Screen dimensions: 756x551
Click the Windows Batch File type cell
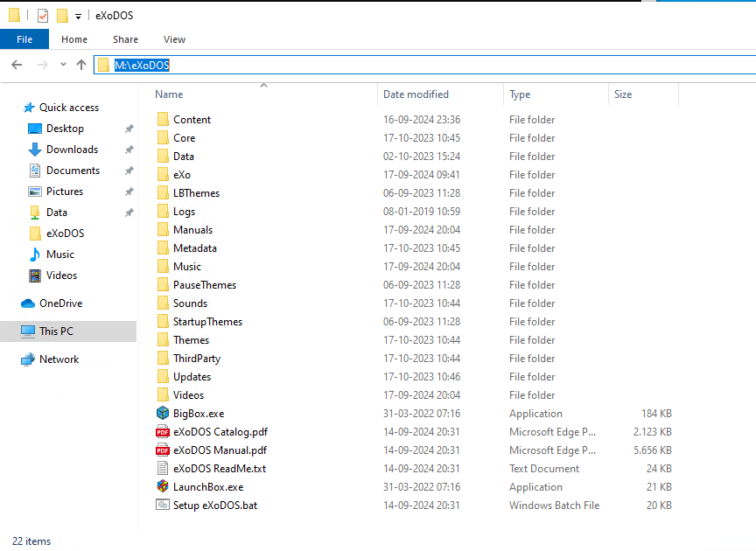[x=555, y=506]
